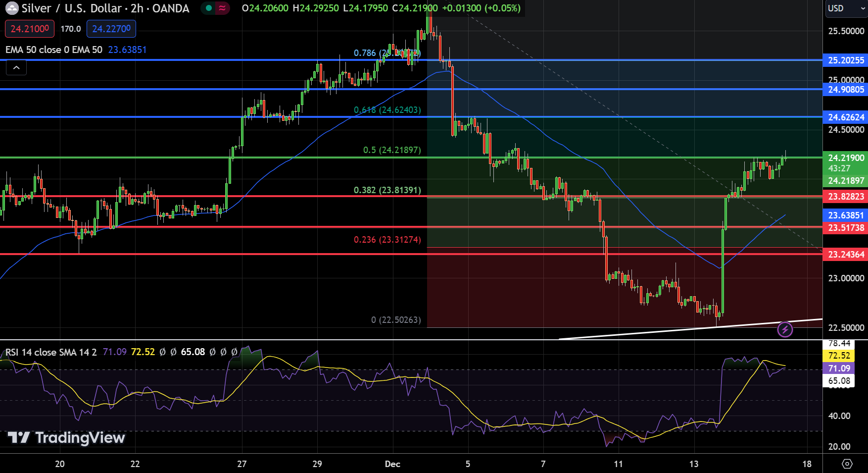This screenshot has width=868, height=473.
Task: Click the green market status dot
Action: (209, 8)
